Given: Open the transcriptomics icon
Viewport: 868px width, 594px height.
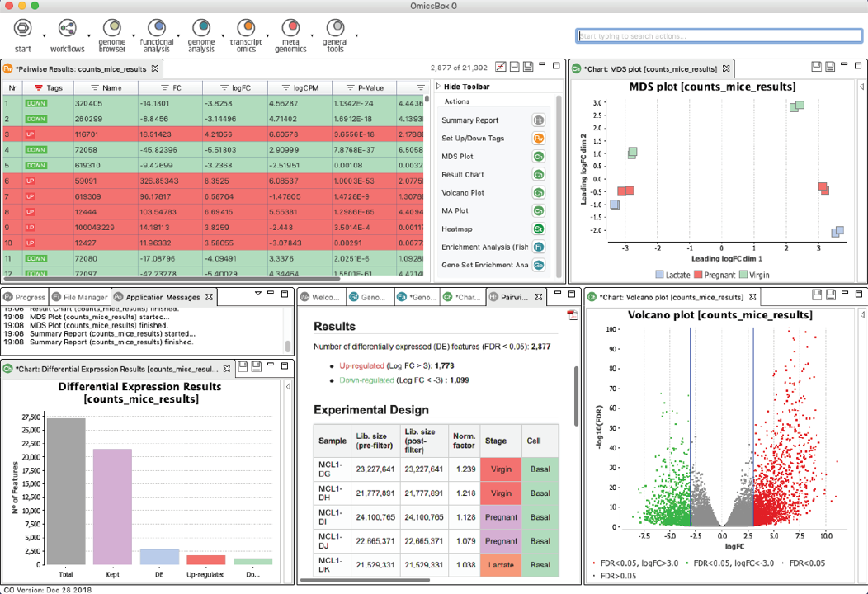Looking at the screenshot, I should (246, 27).
